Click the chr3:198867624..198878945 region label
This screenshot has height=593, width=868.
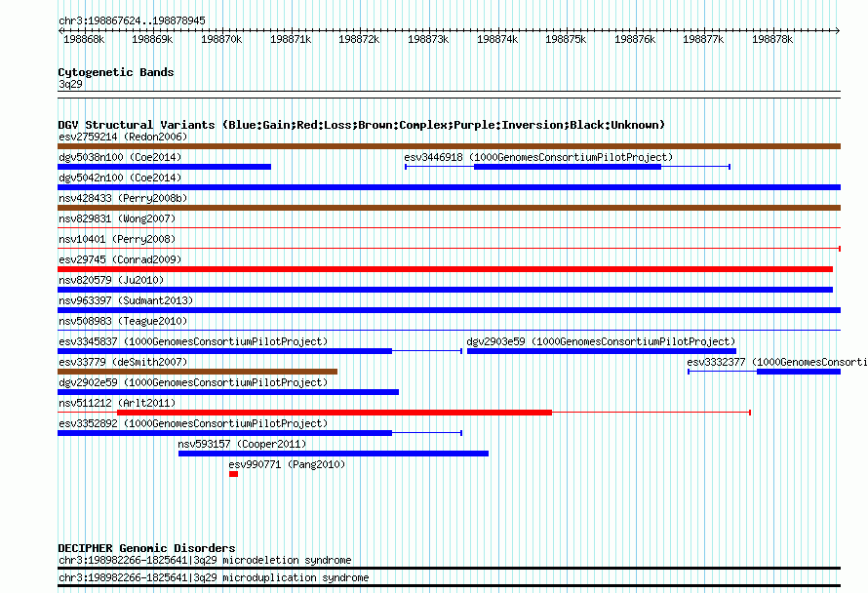pyautogui.click(x=132, y=20)
